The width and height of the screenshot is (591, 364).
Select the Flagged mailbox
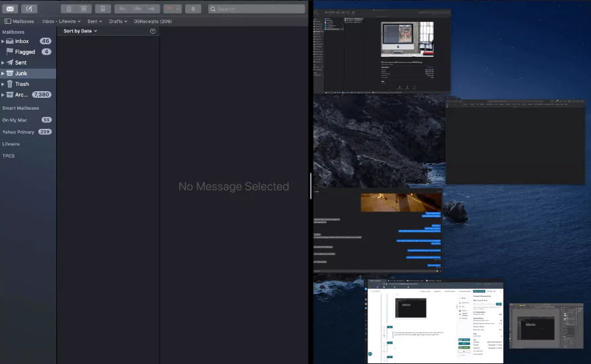pyautogui.click(x=25, y=52)
